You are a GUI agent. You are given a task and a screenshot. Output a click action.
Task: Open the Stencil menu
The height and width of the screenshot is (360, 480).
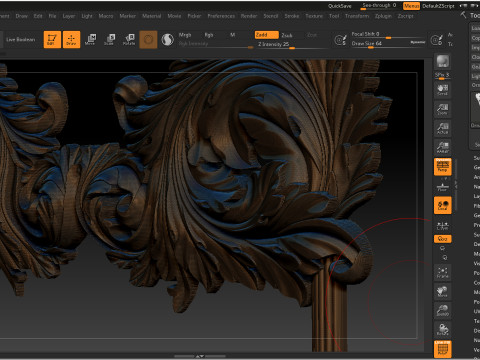271,16
